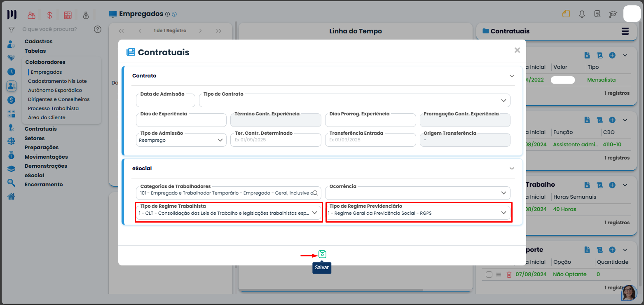This screenshot has height=305, width=644.
Task: Click the Dias Prorrog. Experiência field
Action: click(x=370, y=120)
